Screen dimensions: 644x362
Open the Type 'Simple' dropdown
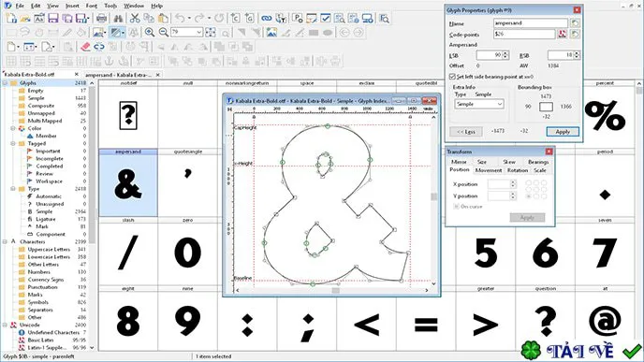(479, 104)
